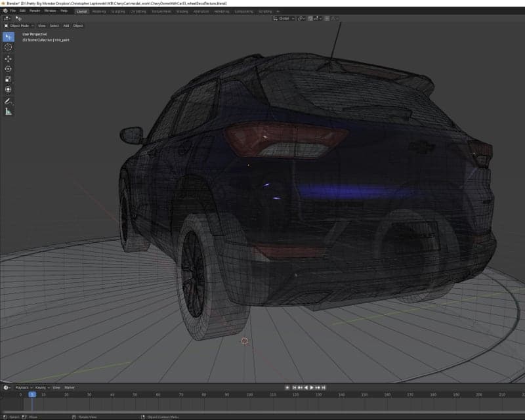The image size is (525, 420).
Task: Open the File menu
Action: (x=12, y=10)
